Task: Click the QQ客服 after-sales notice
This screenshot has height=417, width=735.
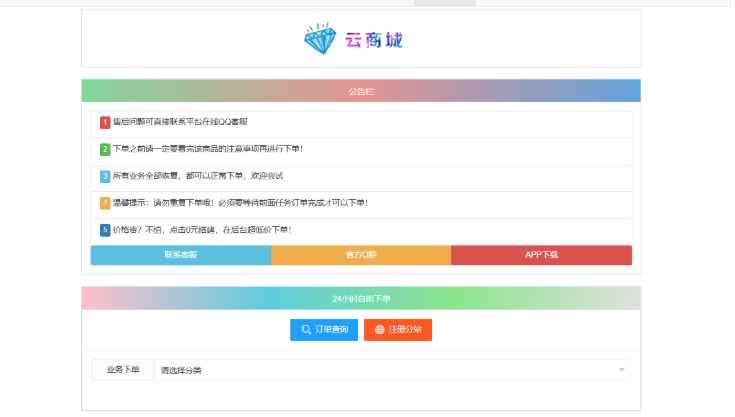Action: pyautogui.click(x=180, y=123)
